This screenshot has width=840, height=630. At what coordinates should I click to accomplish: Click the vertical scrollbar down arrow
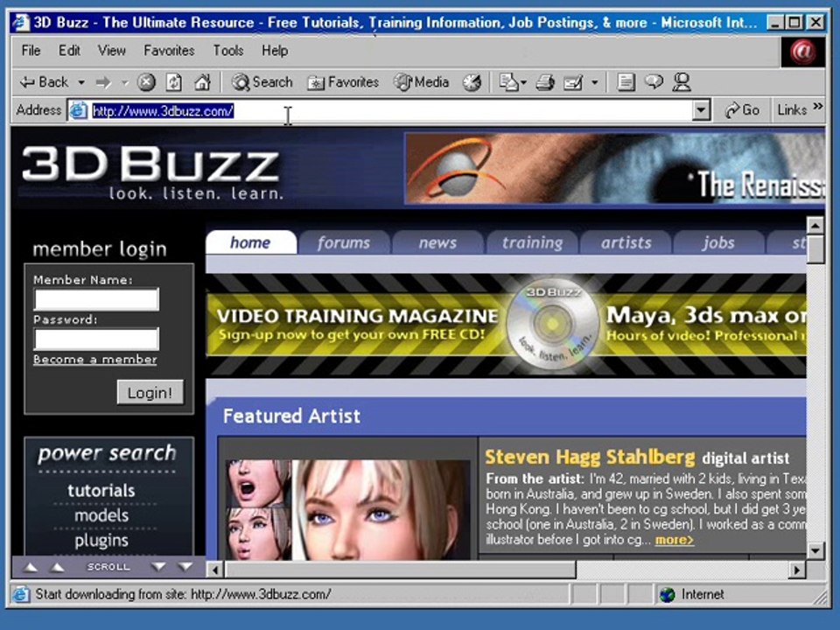pyautogui.click(x=815, y=550)
